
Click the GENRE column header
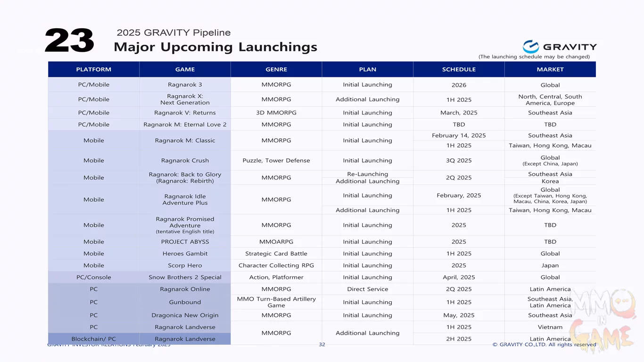276,69
